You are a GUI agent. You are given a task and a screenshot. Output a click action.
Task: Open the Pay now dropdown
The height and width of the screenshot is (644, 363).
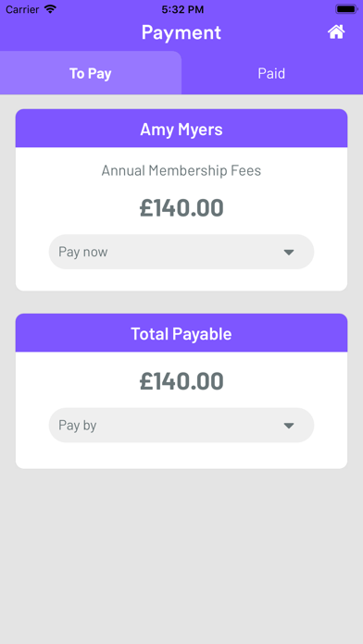click(181, 252)
